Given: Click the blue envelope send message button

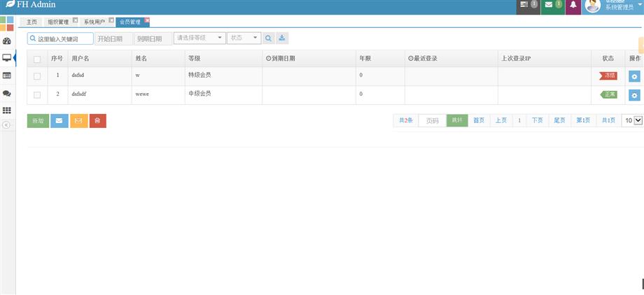Looking at the screenshot, I should pos(59,121).
